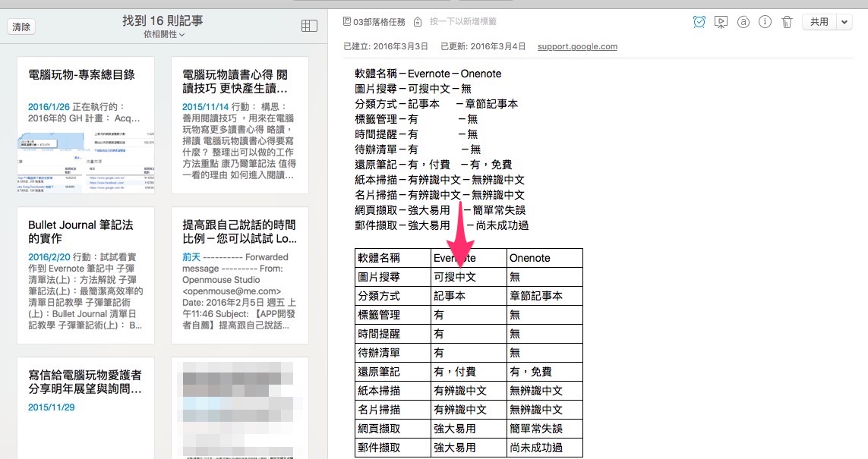
Task: Click table cell 記事本
Action: pos(469,296)
